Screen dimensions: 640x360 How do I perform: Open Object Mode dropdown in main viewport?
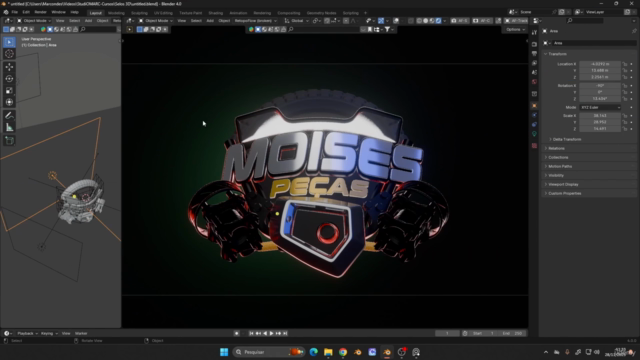[x=156, y=20]
